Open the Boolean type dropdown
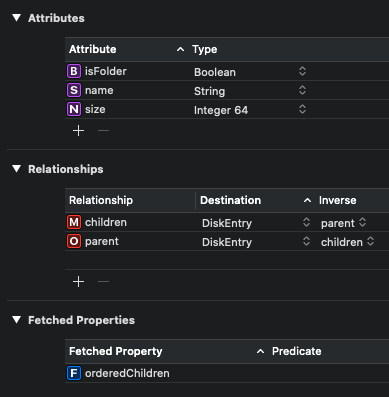The width and height of the screenshot is (389, 397). [x=250, y=72]
